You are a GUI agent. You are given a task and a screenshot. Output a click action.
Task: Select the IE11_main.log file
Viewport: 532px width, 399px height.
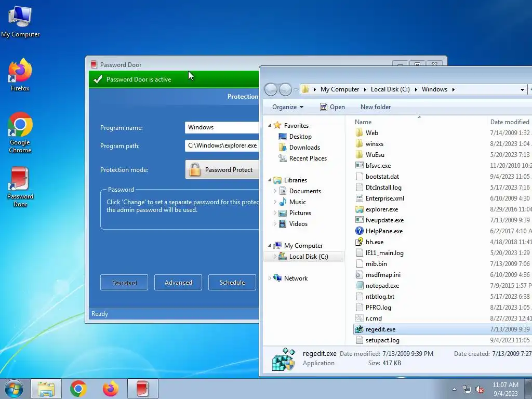(384, 253)
